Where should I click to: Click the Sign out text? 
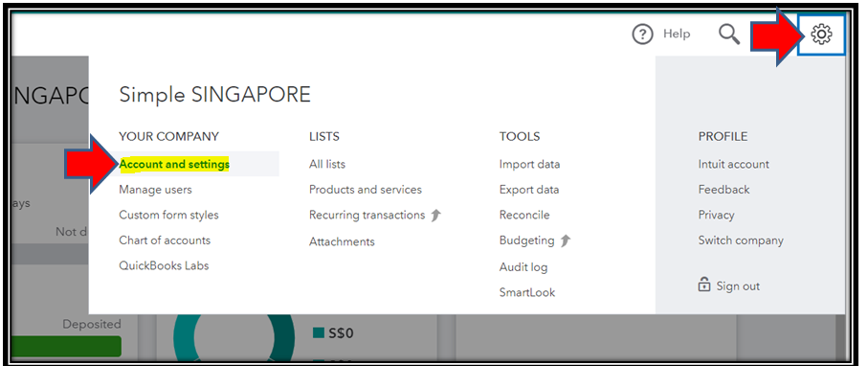[738, 286]
